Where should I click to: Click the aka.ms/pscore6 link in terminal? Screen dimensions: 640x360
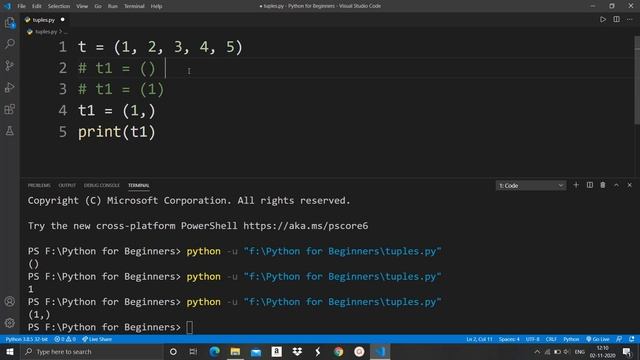click(x=306, y=226)
